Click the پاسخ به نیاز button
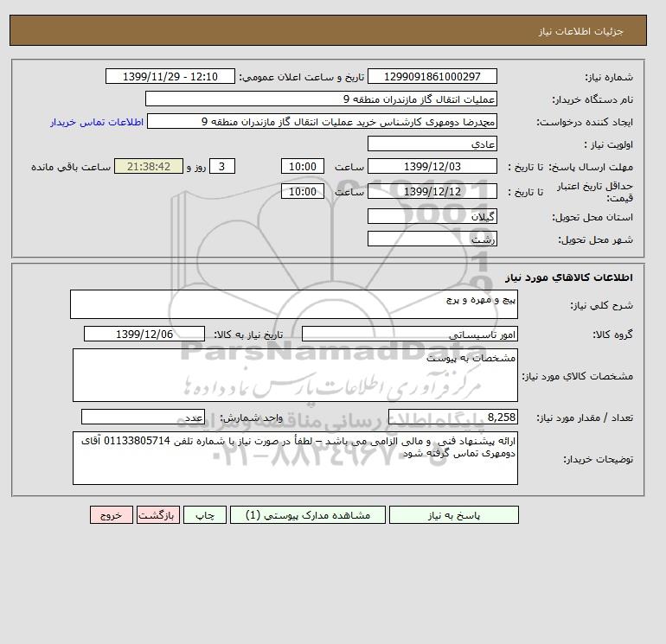Image resolution: width=666 pixels, height=644 pixels. [x=453, y=514]
